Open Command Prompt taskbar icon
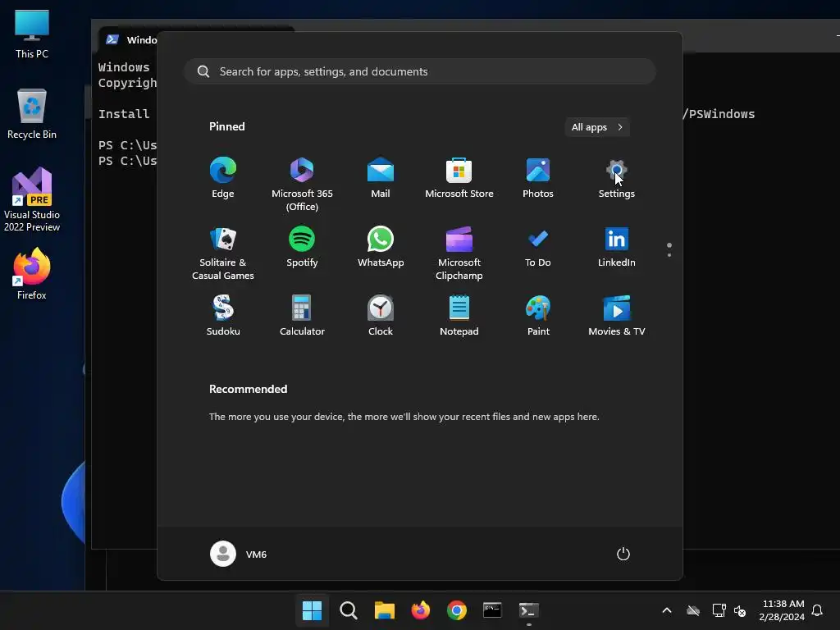Image resolution: width=840 pixels, height=630 pixels. pyautogui.click(x=492, y=610)
